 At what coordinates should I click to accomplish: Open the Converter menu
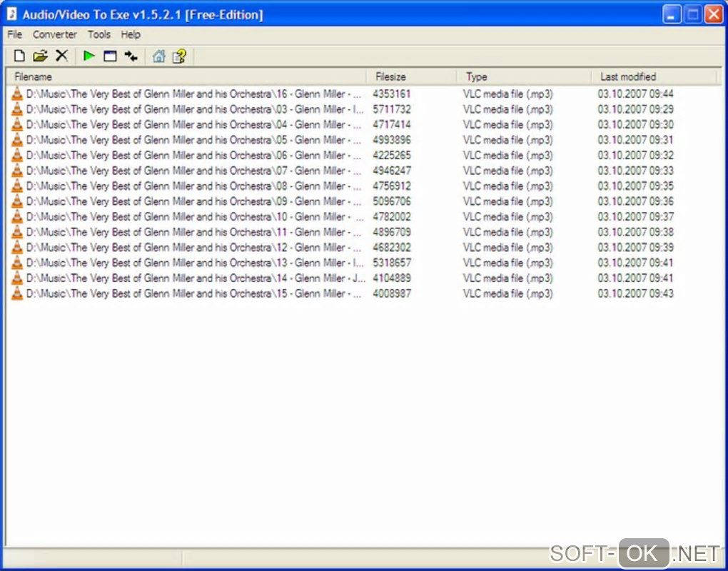(55, 34)
